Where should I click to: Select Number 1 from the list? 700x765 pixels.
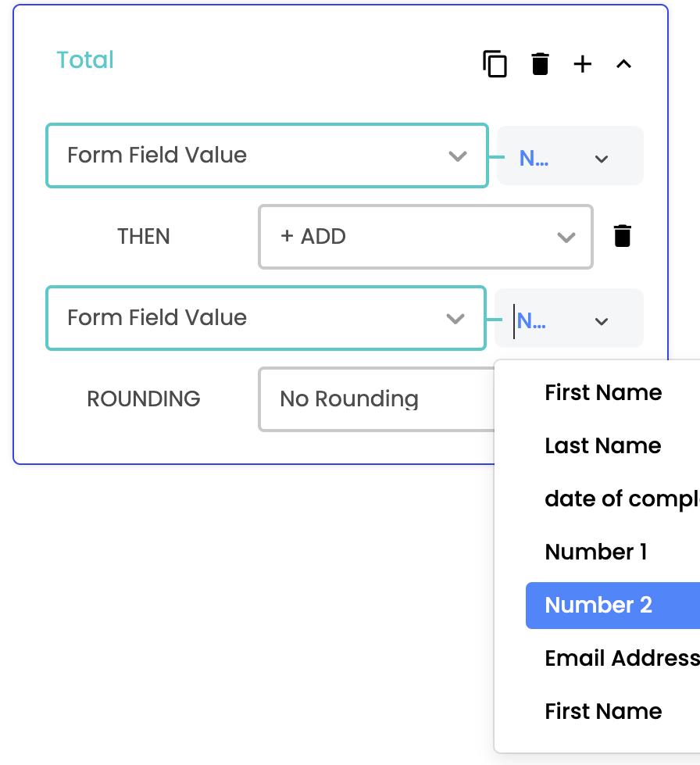tap(595, 552)
